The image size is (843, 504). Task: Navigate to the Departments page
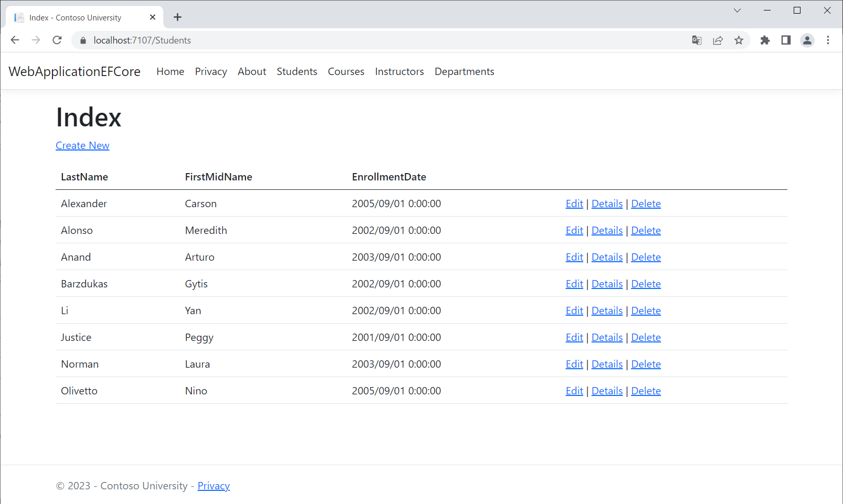464,71
